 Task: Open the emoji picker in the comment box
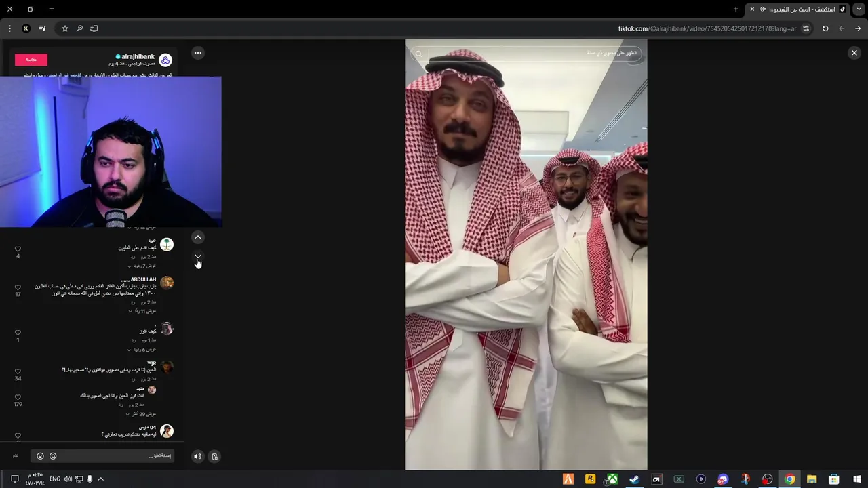point(40,456)
